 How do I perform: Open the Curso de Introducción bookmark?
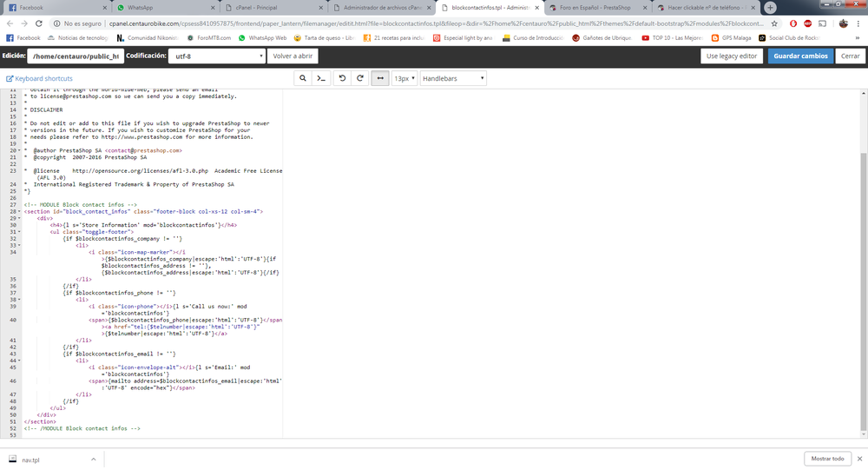click(x=533, y=37)
